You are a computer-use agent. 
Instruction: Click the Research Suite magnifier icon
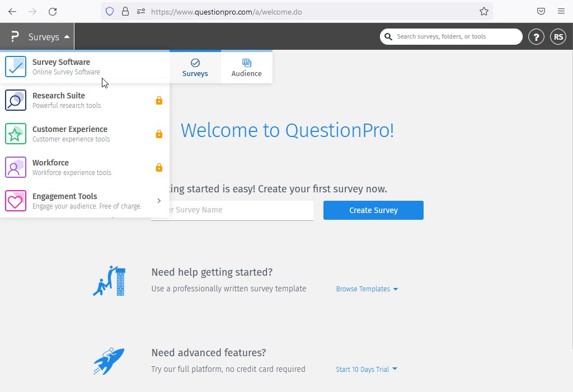click(x=15, y=100)
